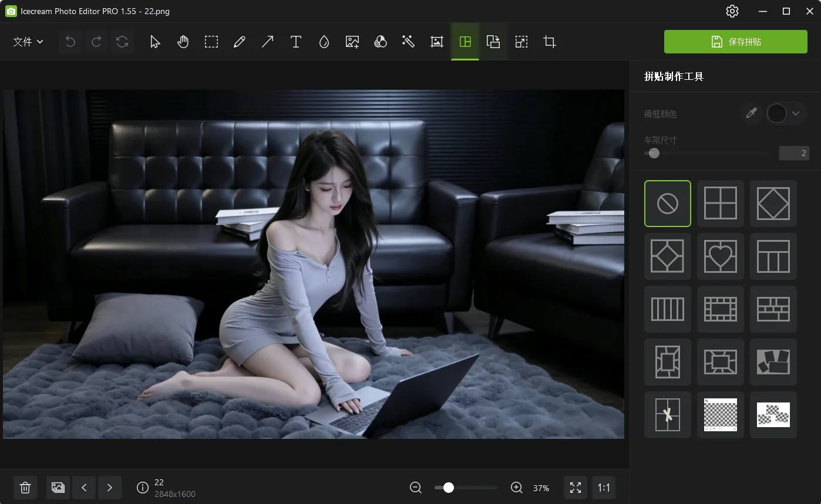Pick the brick wall collage layout

pyautogui.click(x=773, y=309)
